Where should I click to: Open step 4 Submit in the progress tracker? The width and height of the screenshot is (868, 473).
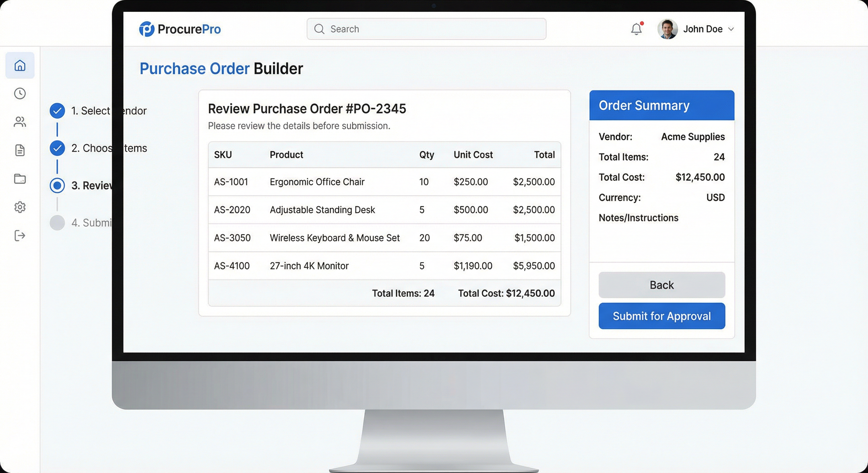click(x=57, y=223)
